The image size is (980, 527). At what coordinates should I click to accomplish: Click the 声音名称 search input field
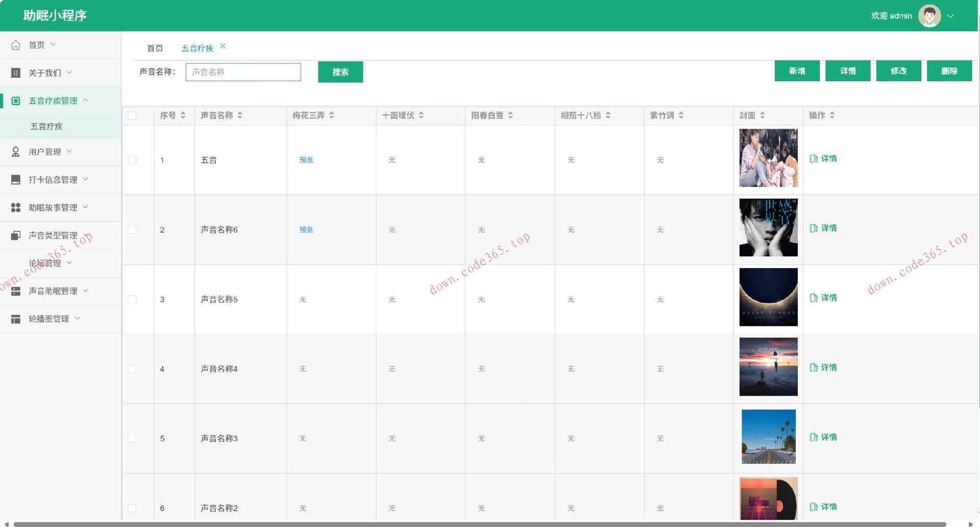point(243,72)
